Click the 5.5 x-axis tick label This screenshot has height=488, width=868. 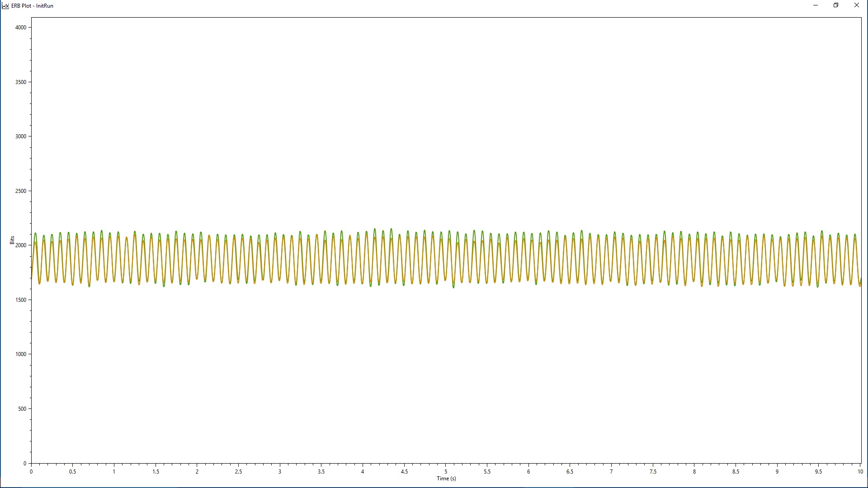487,472
